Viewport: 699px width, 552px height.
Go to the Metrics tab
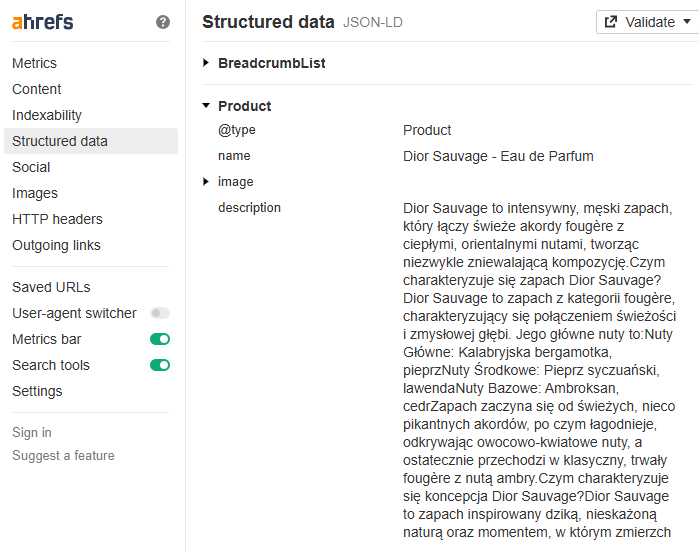tap(34, 63)
